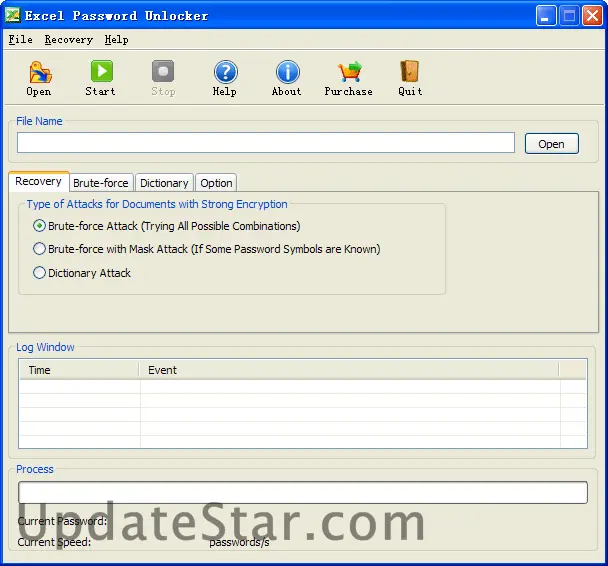Switch to the Option tab
This screenshot has height=566, width=608.
tap(216, 183)
